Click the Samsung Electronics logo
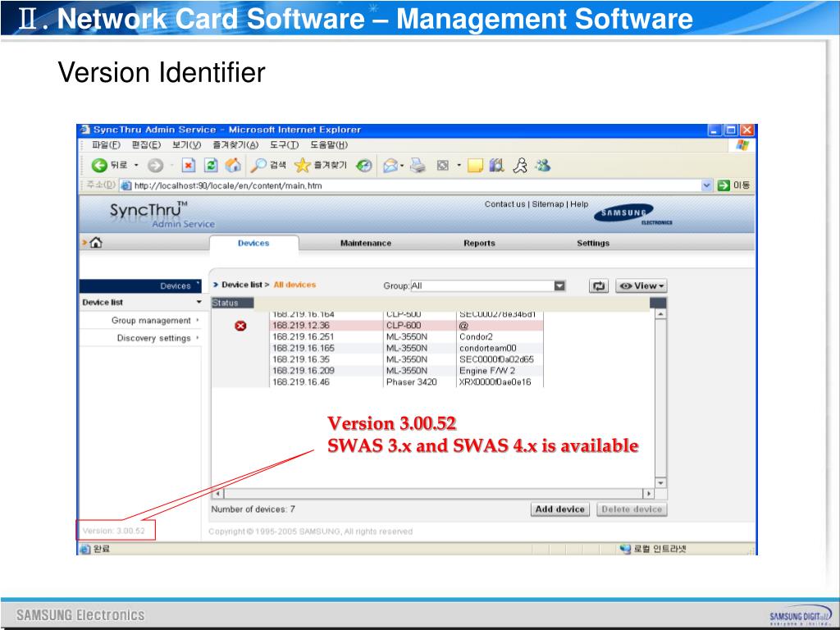840x630 pixels. click(x=632, y=214)
